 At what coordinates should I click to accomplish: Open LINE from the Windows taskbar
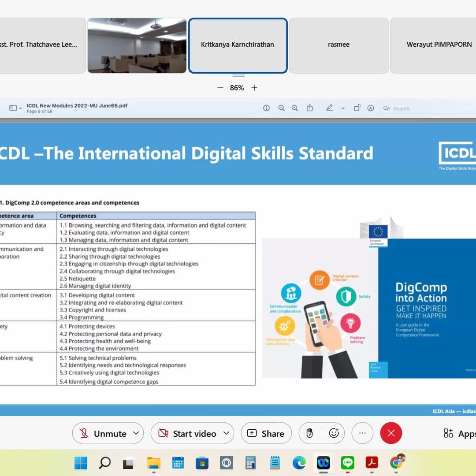tap(348, 463)
